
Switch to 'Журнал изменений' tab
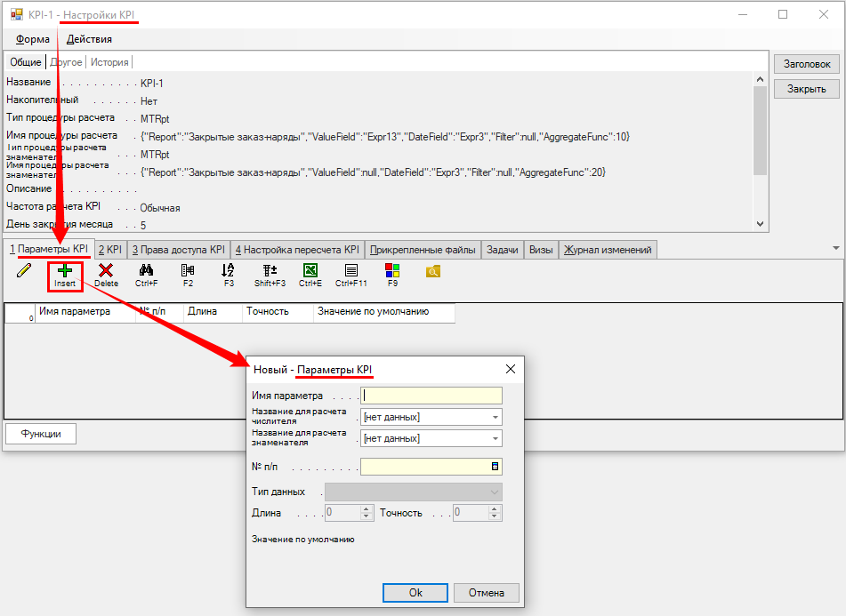point(609,250)
